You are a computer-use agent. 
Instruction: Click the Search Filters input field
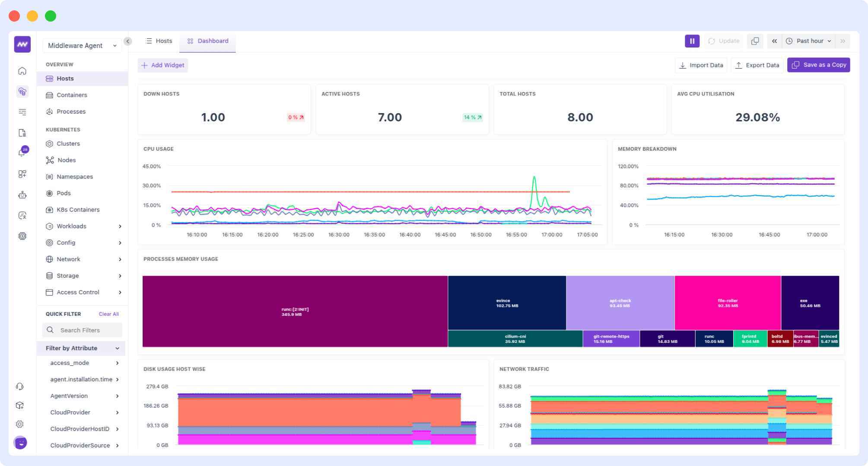(x=82, y=330)
